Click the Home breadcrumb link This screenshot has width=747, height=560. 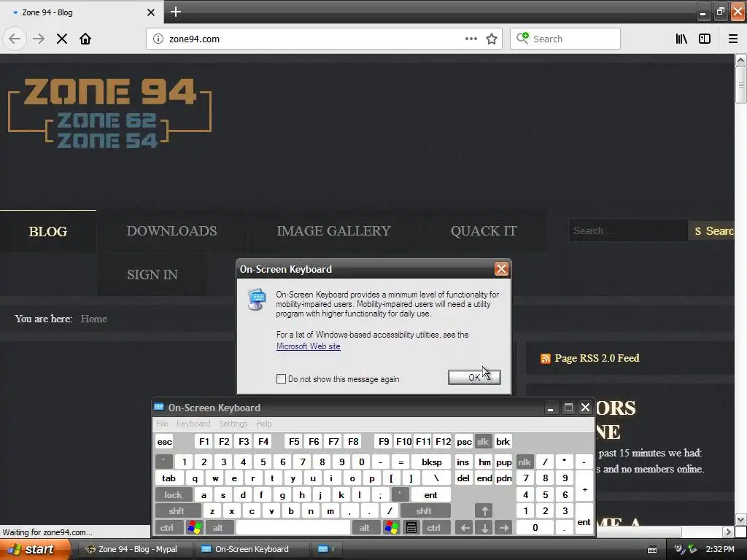tap(94, 319)
